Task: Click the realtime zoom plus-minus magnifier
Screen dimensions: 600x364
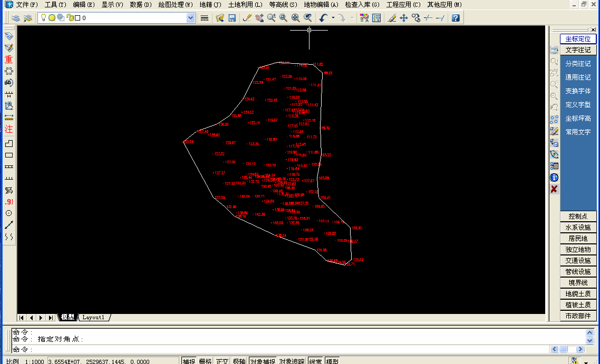Action: point(272,18)
